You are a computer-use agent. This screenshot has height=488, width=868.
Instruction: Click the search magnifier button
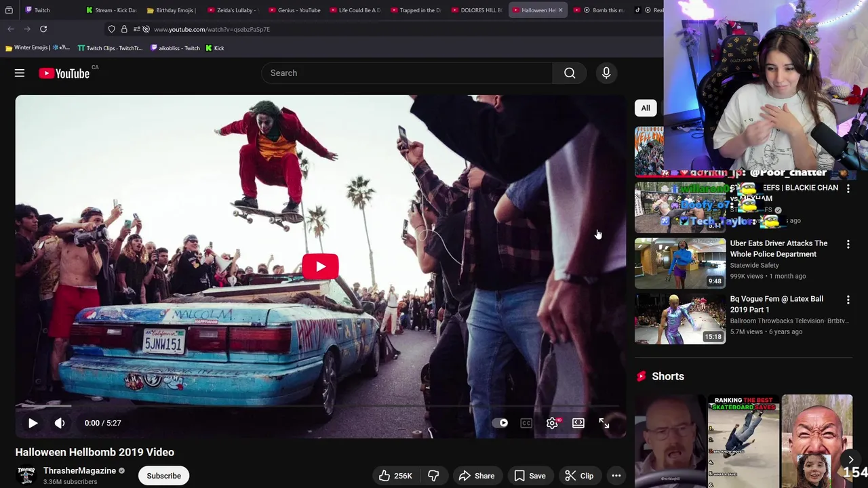570,73
